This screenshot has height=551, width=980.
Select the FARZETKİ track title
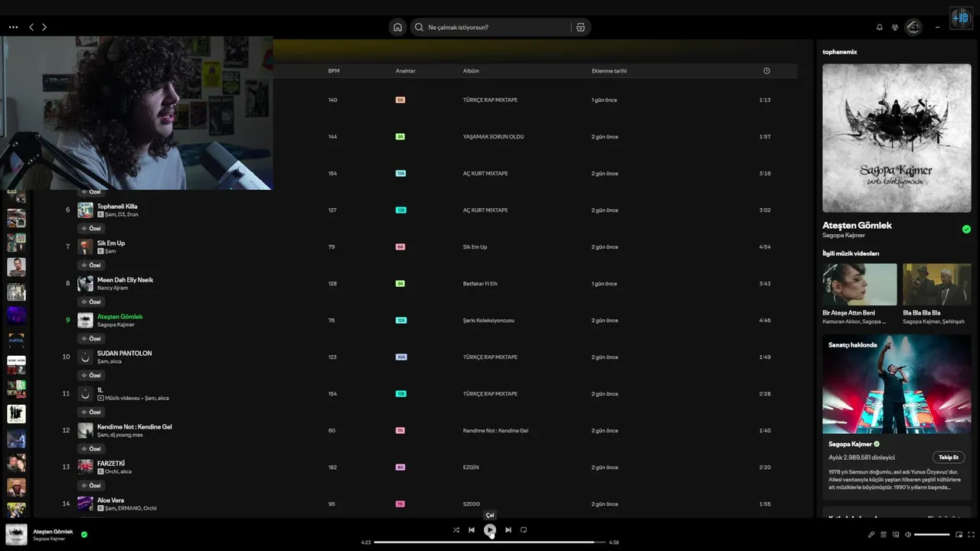[111, 463]
